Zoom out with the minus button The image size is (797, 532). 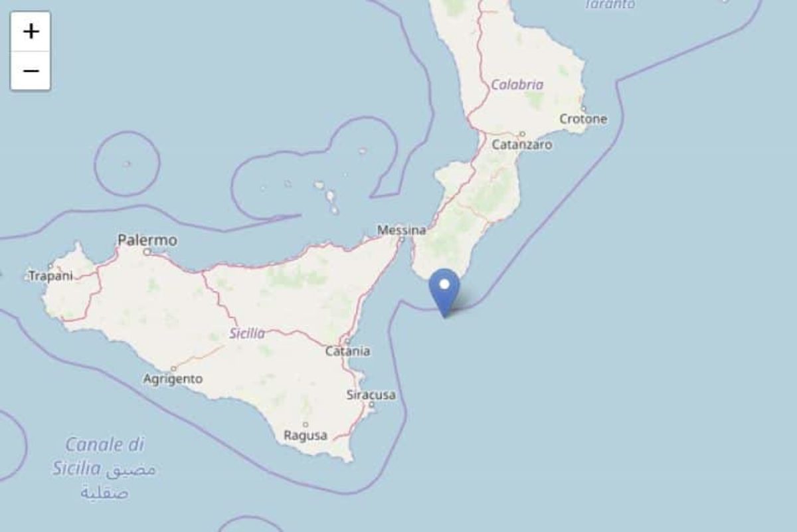[31, 70]
